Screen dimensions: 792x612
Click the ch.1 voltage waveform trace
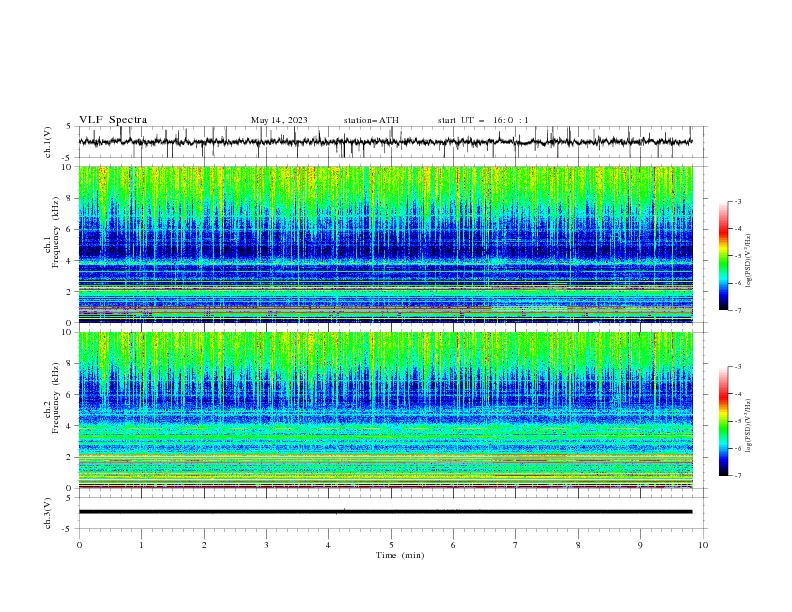coord(385,142)
